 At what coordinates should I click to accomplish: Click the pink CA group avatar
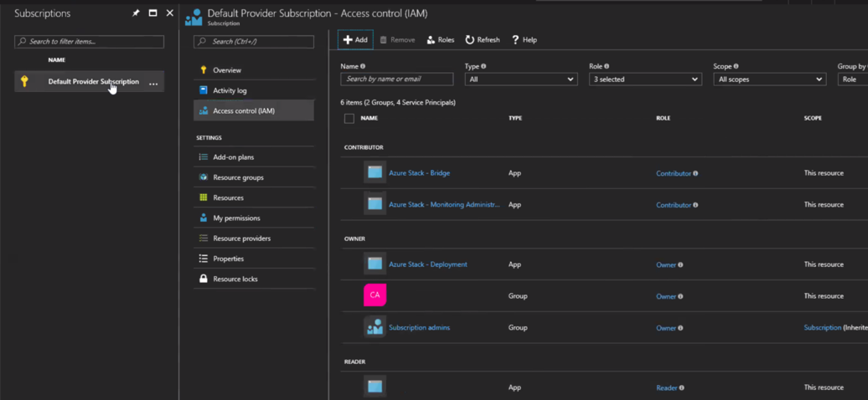[x=375, y=295]
